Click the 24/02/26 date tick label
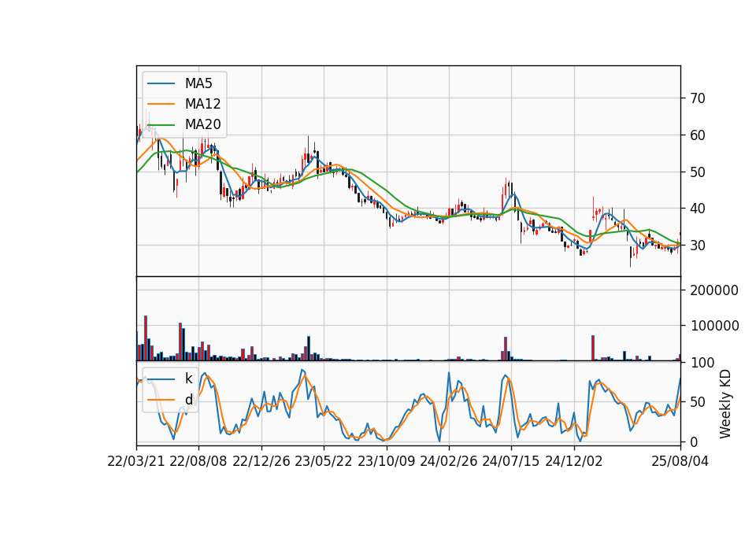Viewport: 756px width, 543px height. (449, 461)
